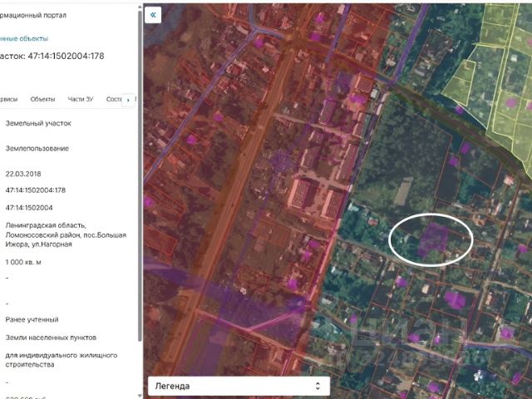Select the text Земельный участок
Viewport: 532px width, 399px height.
[x=38, y=123]
